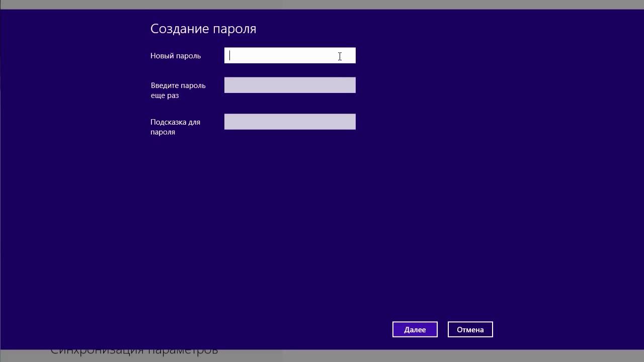The height and width of the screenshot is (362, 644).
Task: Click the Новый пароль text label
Action: coord(175,56)
